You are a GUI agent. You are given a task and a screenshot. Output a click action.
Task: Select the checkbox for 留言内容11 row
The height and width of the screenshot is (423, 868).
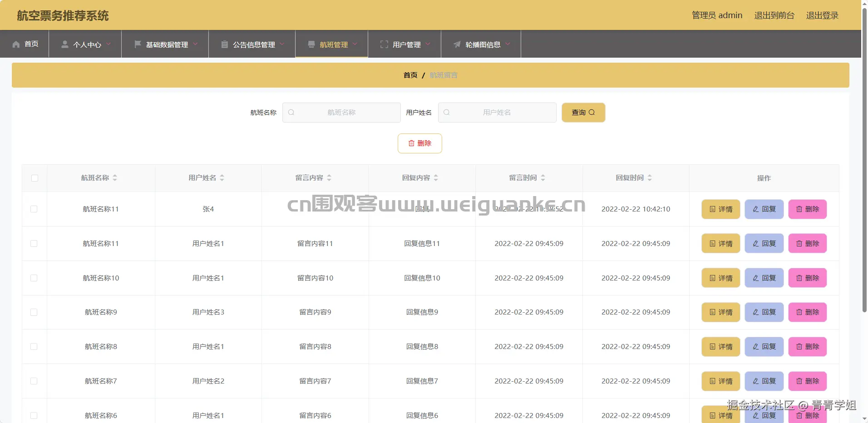click(34, 244)
